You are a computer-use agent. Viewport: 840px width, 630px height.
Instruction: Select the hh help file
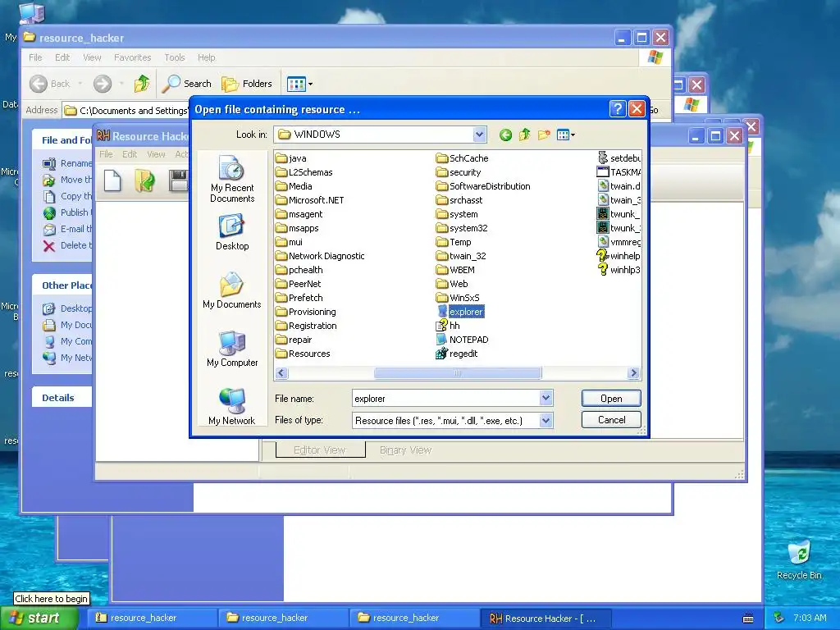[x=449, y=326]
